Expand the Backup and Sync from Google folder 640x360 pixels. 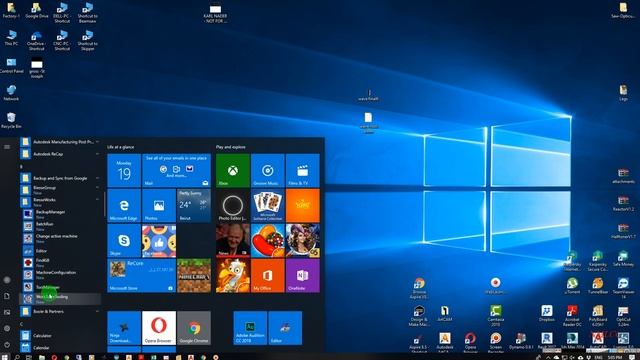point(60,178)
